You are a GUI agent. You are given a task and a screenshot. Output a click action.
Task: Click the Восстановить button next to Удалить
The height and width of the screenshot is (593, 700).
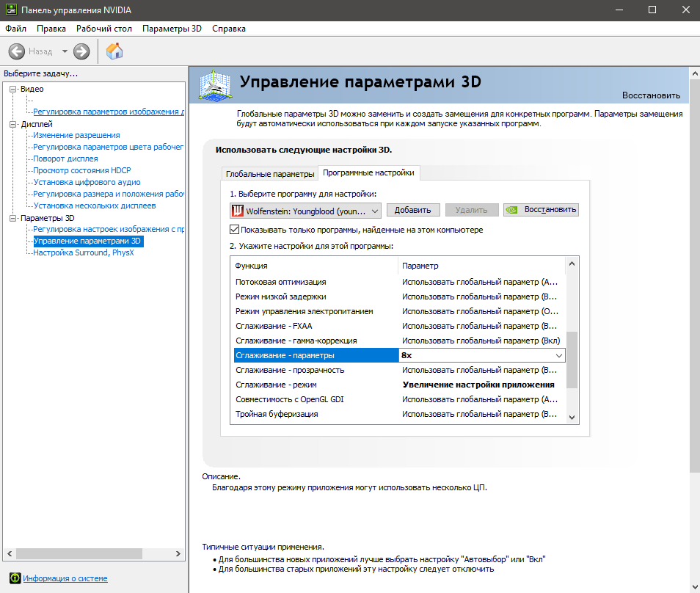pos(541,210)
